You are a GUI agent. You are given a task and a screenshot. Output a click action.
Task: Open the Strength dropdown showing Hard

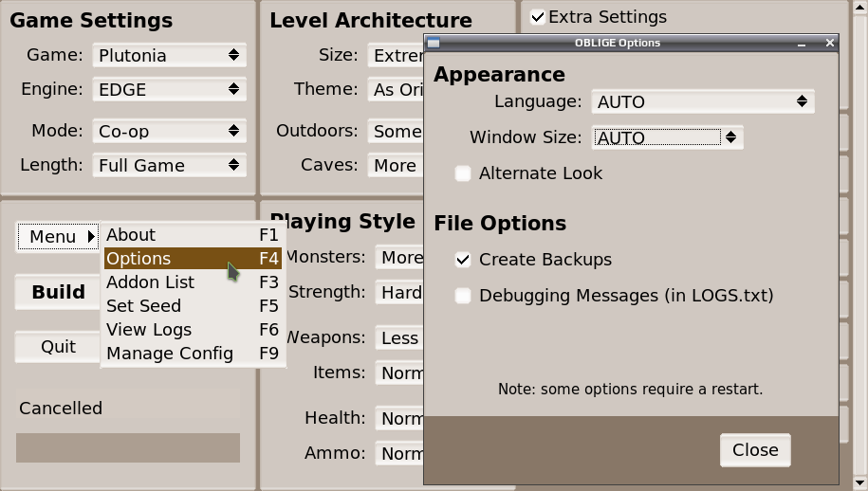click(399, 292)
